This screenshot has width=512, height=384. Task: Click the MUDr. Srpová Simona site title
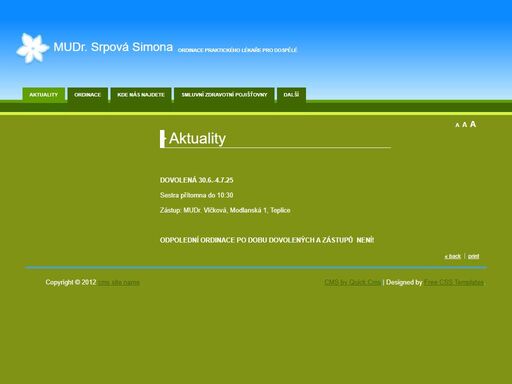[113, 47]
